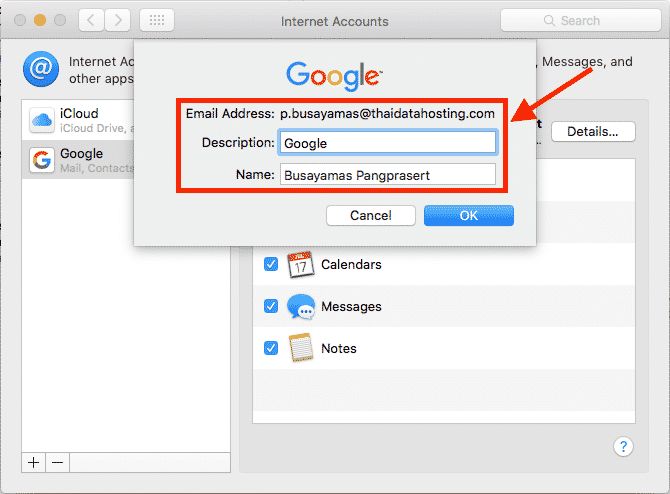Click the iCloud cloud icon
The width and height of the screenshot is (670, 494).
point(42,120)
